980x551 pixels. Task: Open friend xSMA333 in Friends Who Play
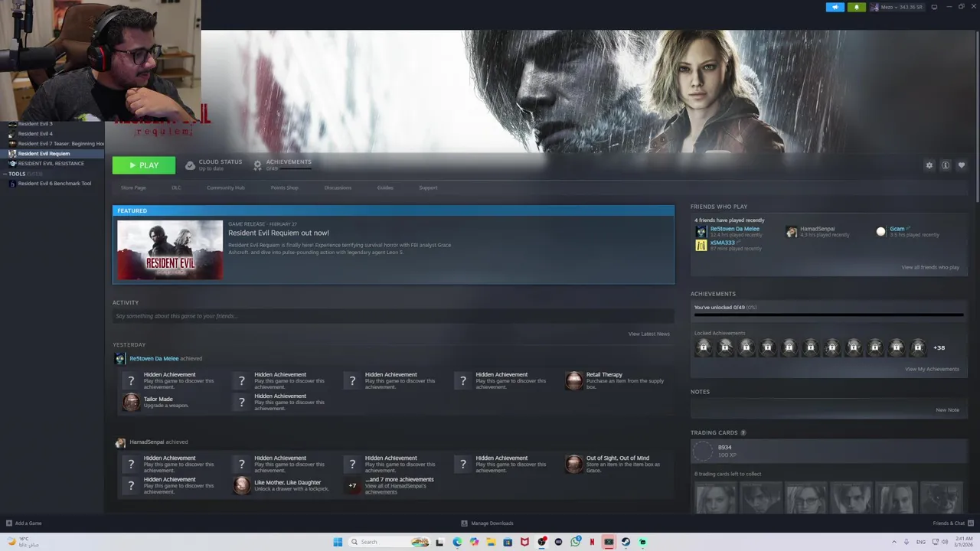[x=722, y=243]
